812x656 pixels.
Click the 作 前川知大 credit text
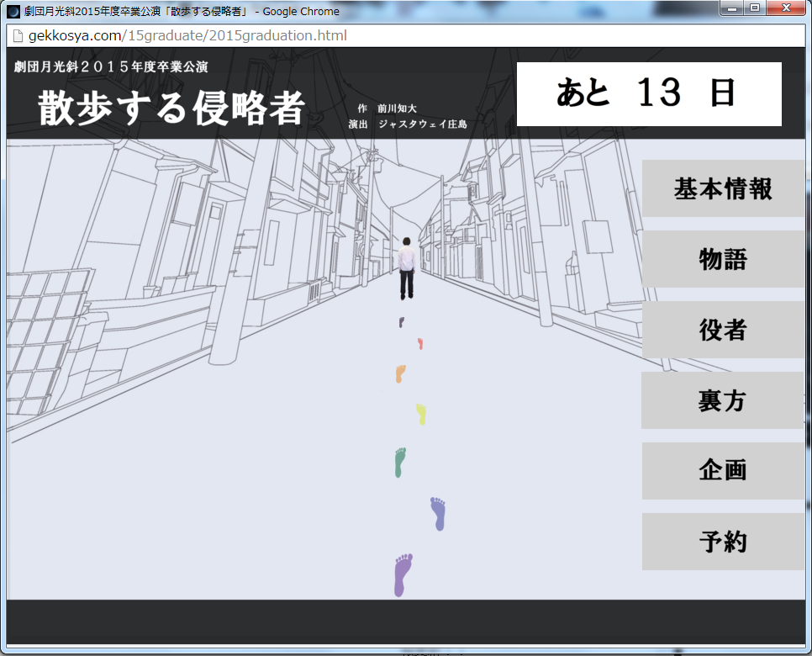[x=387, y=108]
